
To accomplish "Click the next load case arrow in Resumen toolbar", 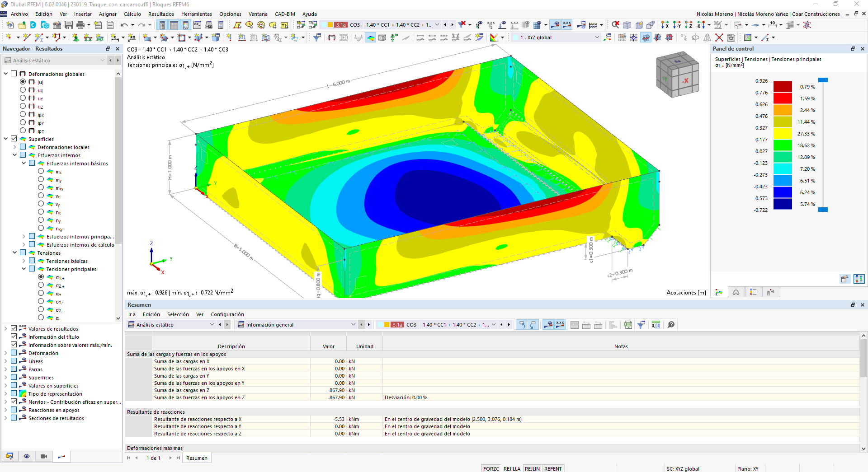I will [509, 325].
